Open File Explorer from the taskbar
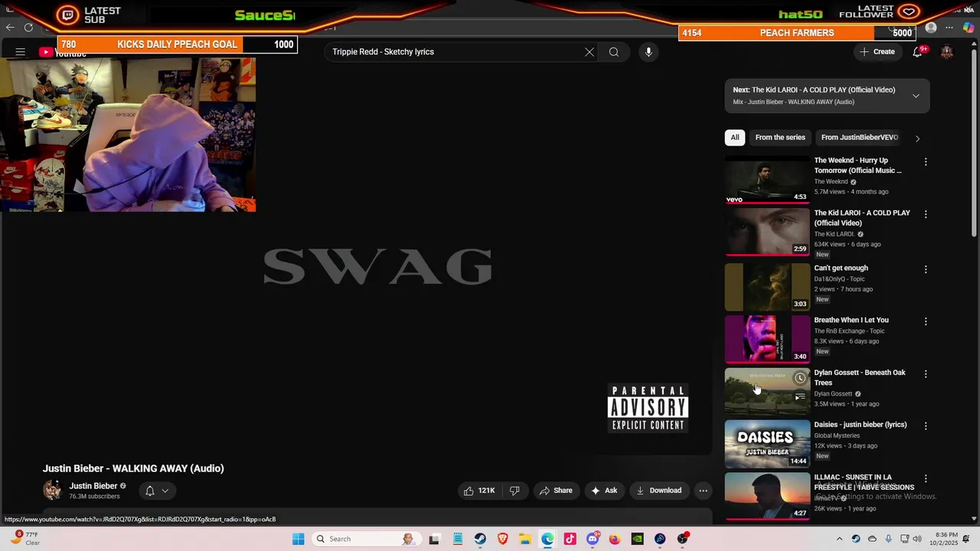Screen dimensions: 980x551 pos(525,539)
